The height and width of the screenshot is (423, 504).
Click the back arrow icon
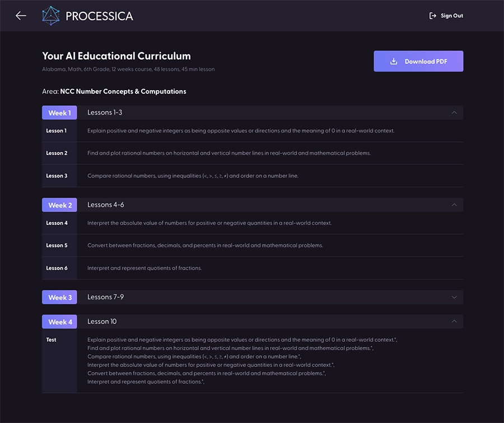coord(21,16)
